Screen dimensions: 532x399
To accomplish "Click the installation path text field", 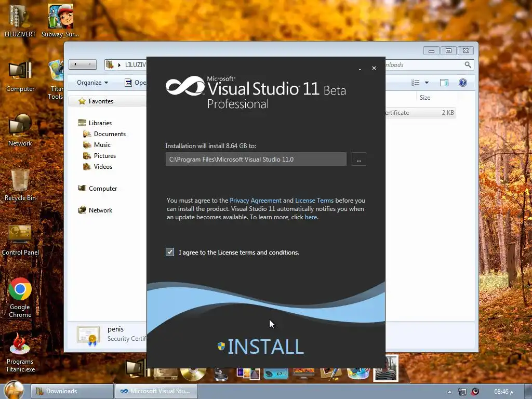I will (256, 159).
